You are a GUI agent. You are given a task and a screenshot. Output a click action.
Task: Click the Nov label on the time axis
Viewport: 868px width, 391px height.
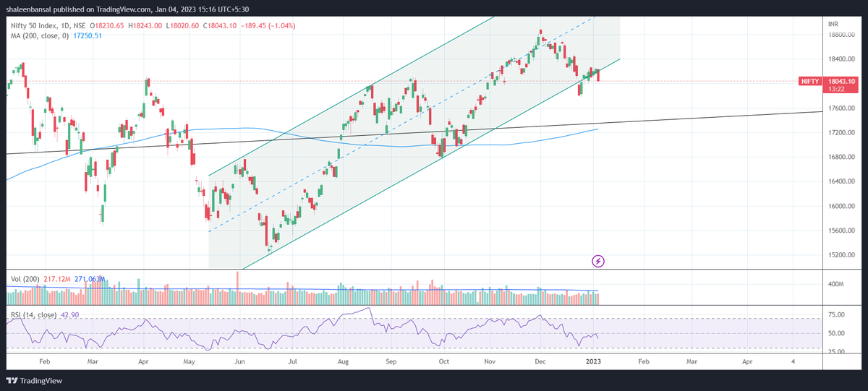(490, 361)
